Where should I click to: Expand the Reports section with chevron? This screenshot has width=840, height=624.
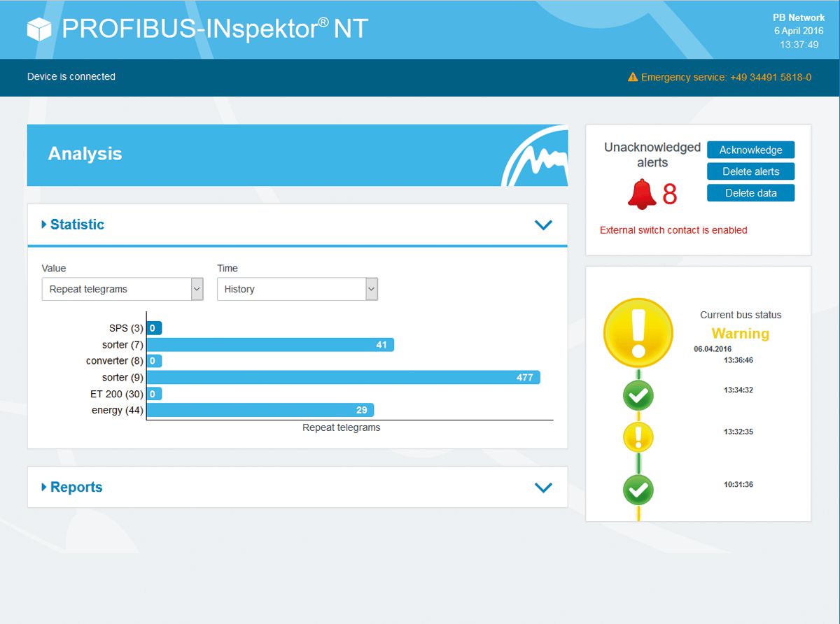click(543, 488)
